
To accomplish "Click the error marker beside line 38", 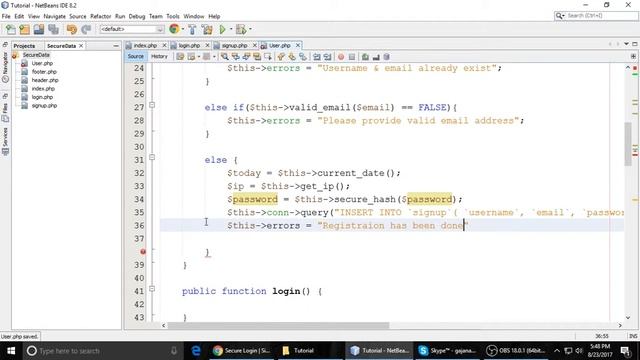I will (x=143, y=252).
